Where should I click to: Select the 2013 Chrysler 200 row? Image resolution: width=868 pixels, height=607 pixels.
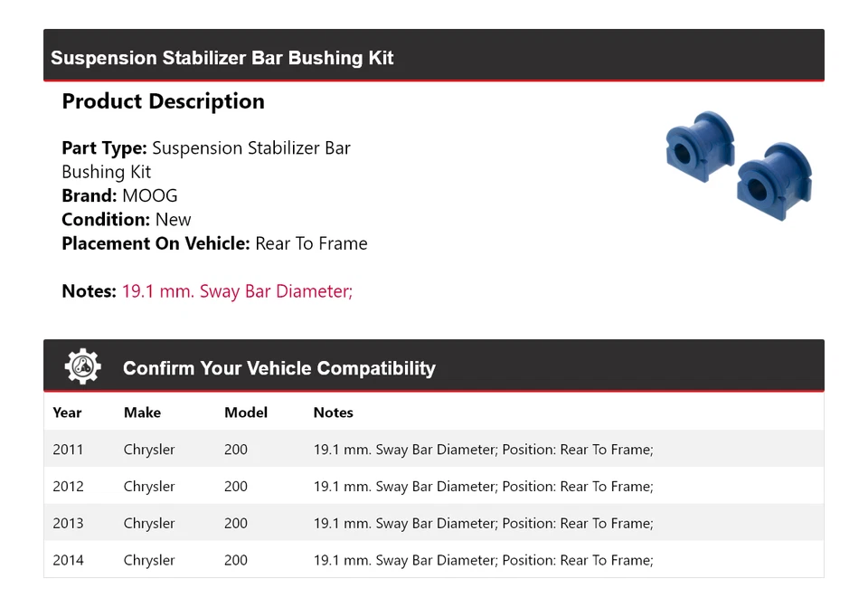click(434, 524)
